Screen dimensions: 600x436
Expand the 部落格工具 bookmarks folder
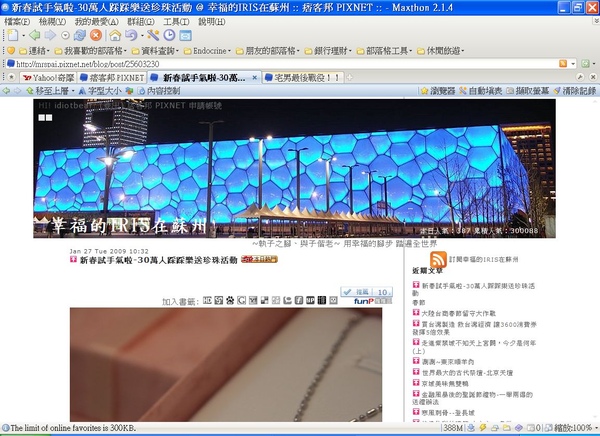[x=384, y=51]
